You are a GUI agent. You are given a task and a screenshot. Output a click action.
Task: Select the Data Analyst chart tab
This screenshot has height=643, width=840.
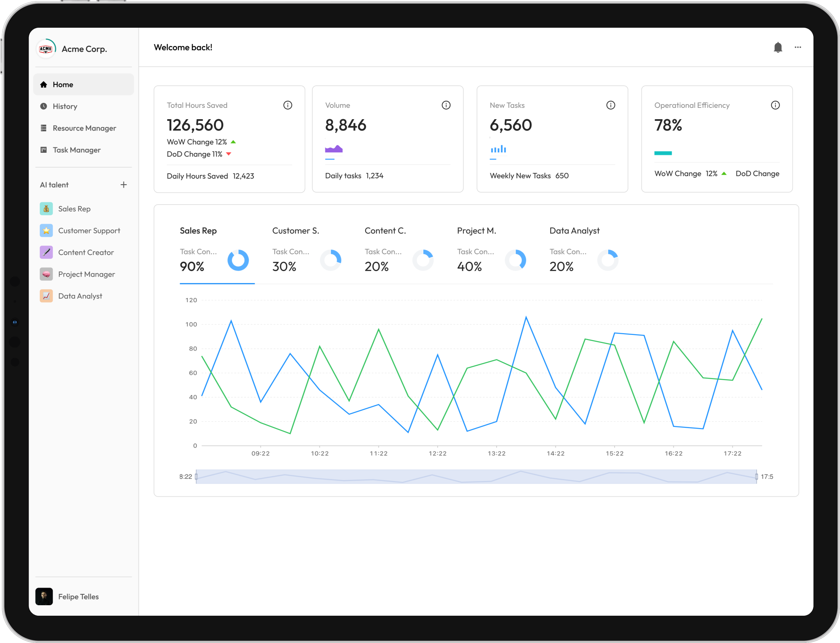click(574, 231)
